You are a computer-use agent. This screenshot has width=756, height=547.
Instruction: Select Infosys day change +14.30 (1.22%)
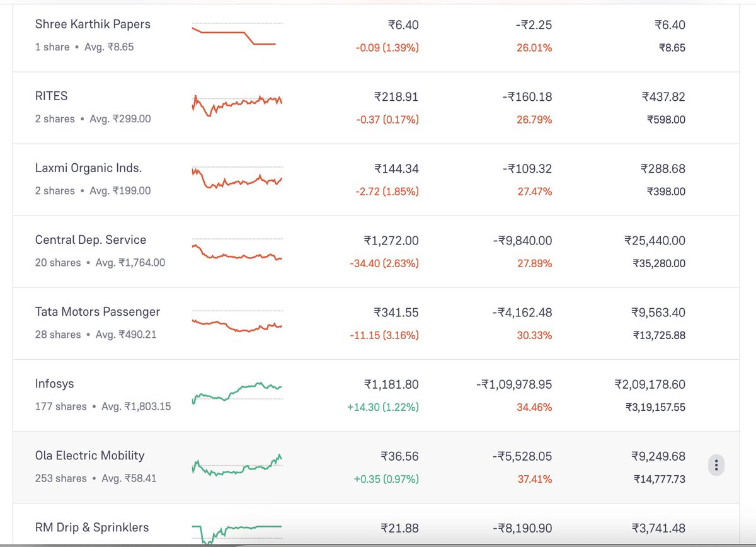point(383,407)
